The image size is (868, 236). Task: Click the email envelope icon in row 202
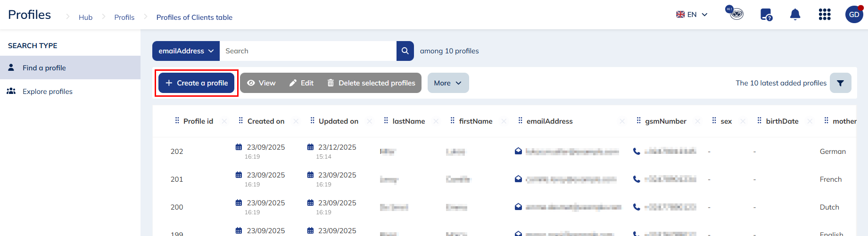pyautogui.click(x=518, y=151)
